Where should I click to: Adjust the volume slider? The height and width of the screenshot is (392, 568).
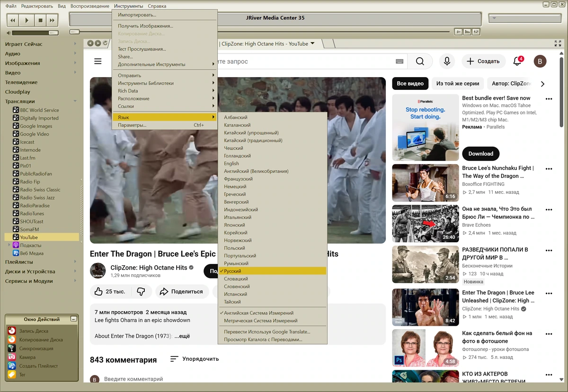pyautogui.click(x=35, y=33)
